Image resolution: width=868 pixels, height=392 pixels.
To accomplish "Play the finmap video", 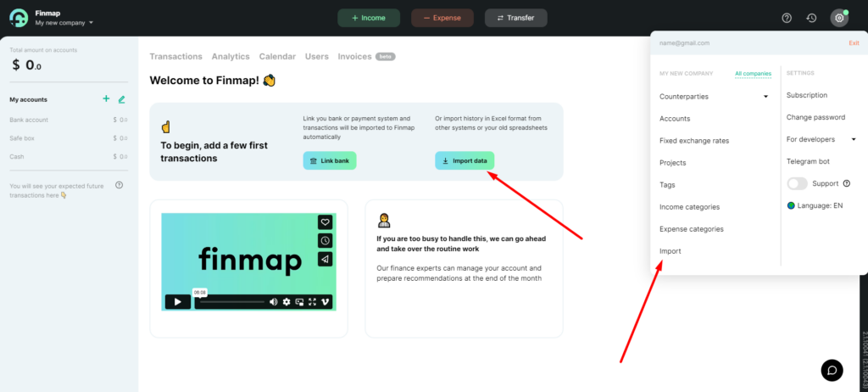I will click(x=178, y=301).
